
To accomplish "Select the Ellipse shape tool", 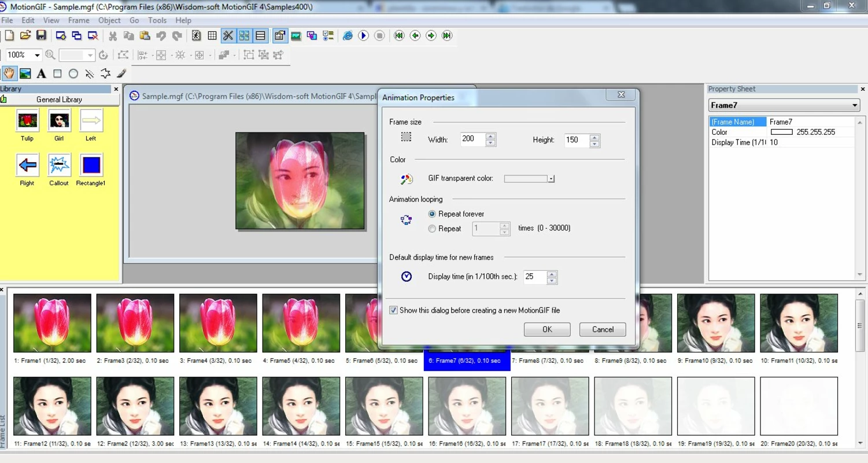I will [x=73, y=74].
